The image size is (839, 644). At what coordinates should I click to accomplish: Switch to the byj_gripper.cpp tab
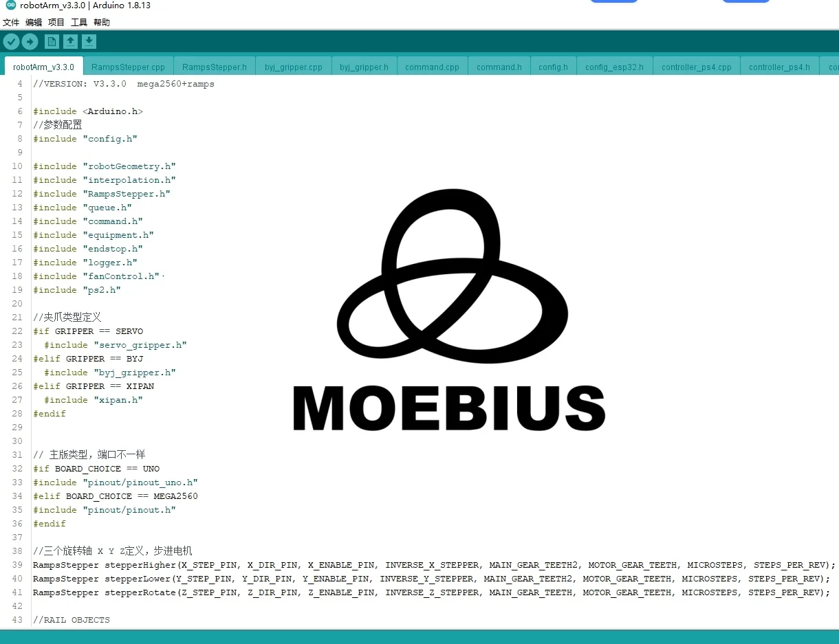coord(294,67)
